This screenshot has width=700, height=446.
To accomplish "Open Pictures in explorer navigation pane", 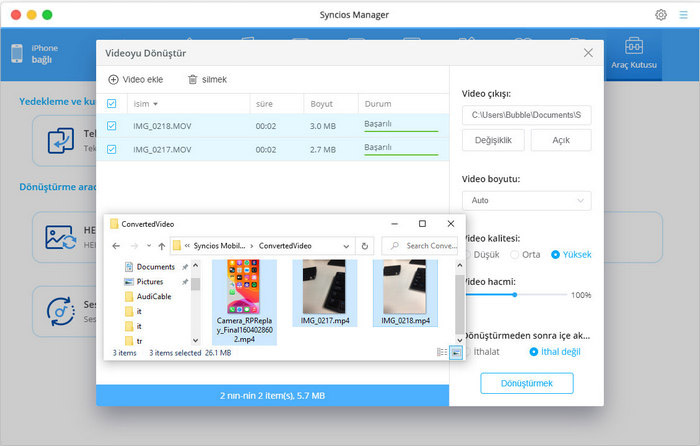I will coord(150,282).
